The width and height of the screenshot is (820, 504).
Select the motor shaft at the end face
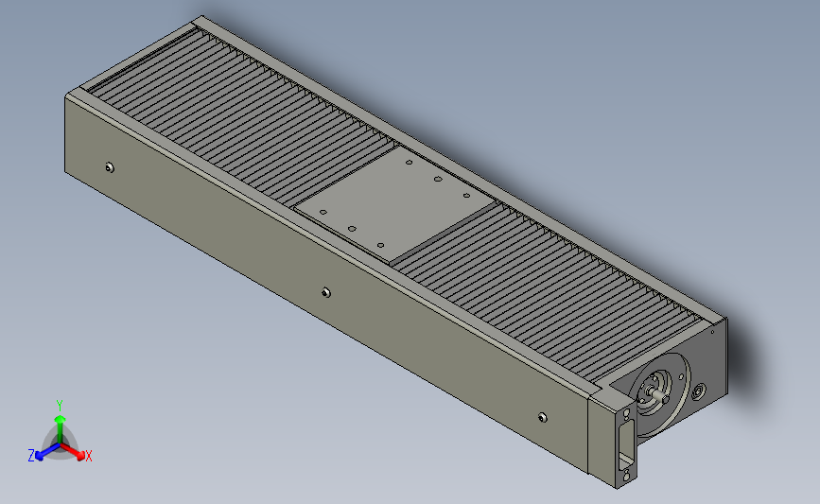coord(658,393)
